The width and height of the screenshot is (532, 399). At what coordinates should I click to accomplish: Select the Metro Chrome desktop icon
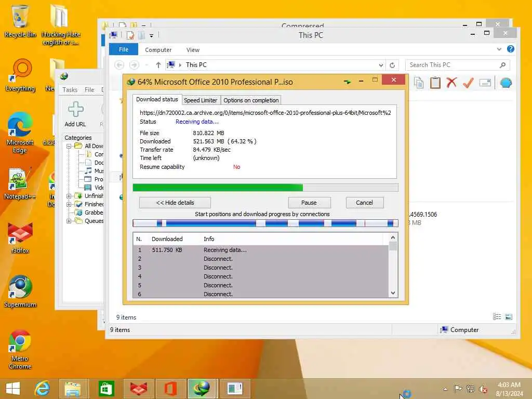tap(20, 350)
